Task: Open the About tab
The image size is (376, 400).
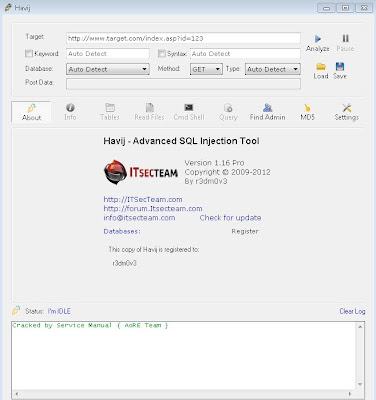Action: tap(31, 112)
